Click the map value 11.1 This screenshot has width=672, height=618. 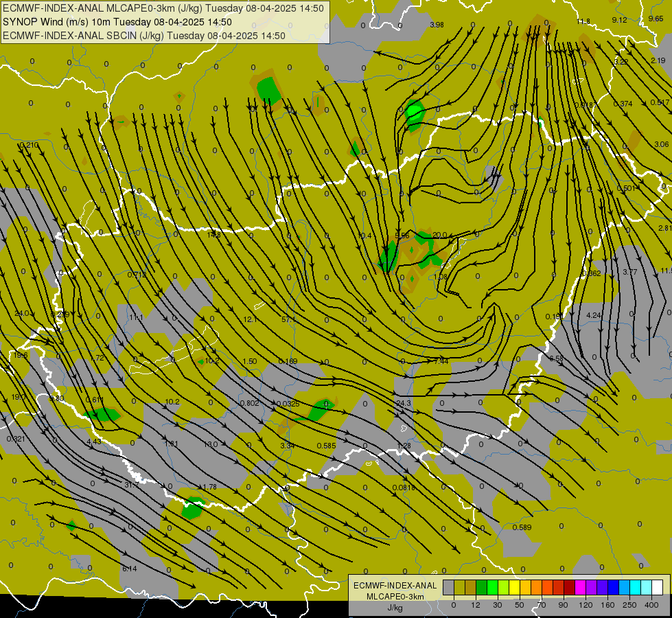click(x=136, y=317)
